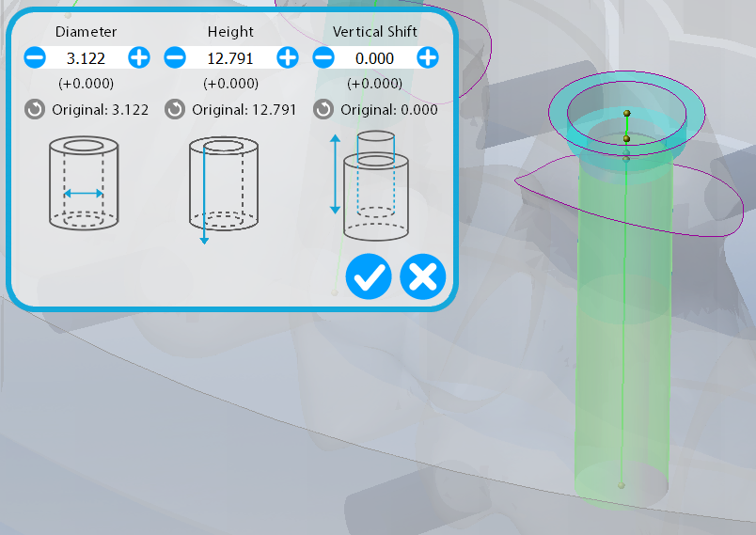The width and height of the screenshot is (756, 535).
Task: Click the Diameter input field showing 3.122
Action: point(86,58)
